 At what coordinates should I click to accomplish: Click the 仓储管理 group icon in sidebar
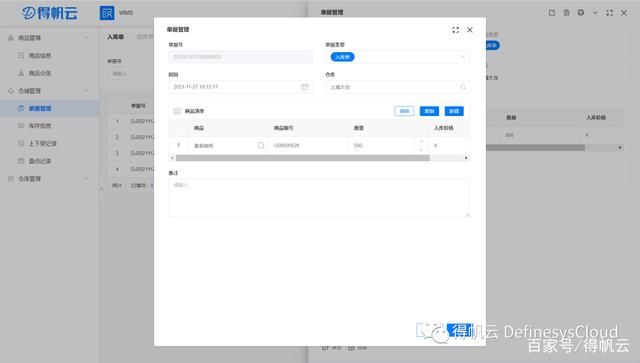[11, 91]
